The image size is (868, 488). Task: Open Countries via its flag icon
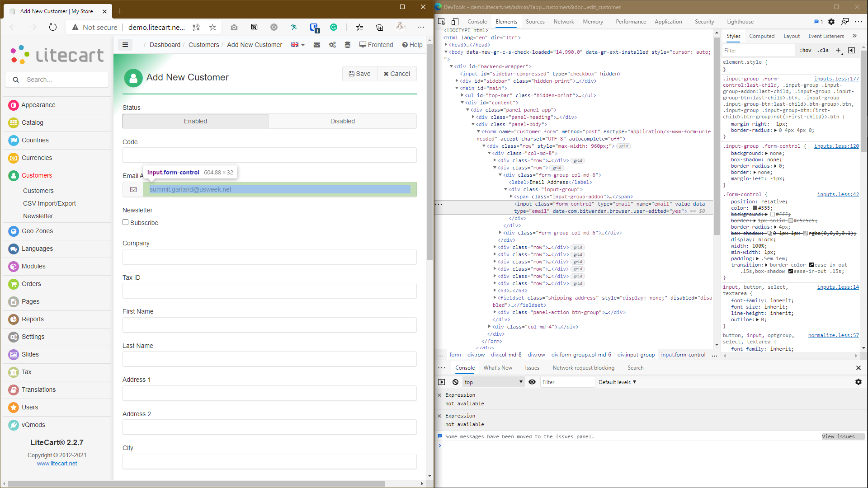(x=14, y=140)
